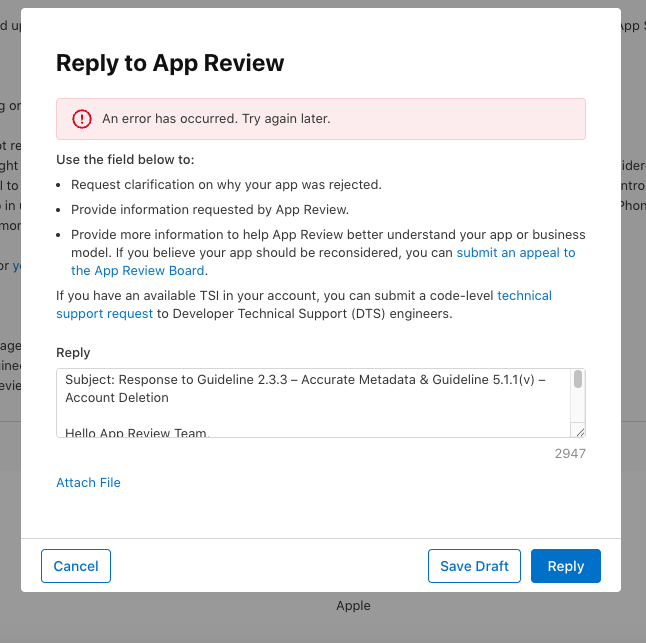Click the Attach File link
Screen dimensions: 646x643
[x=88, y=482]
